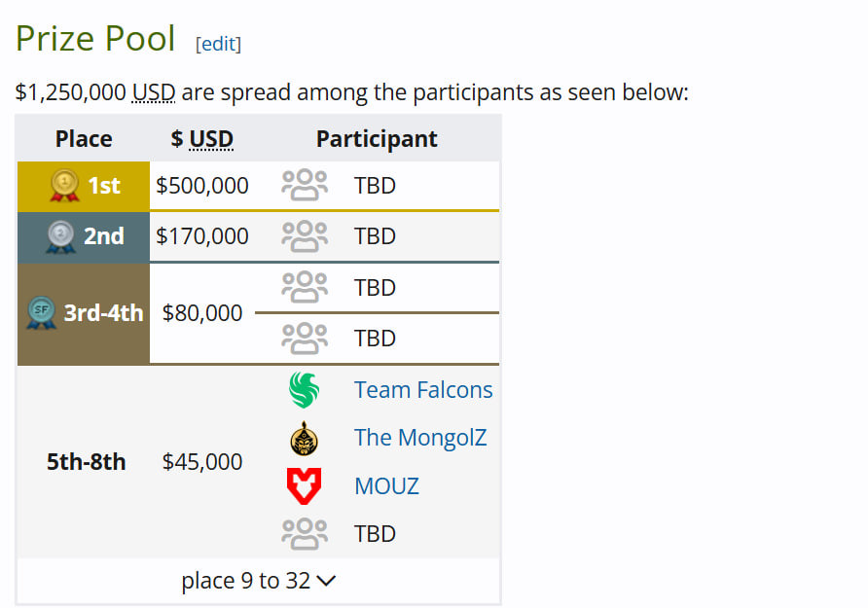Viewport: 868px width, 608px height.
Task: Click the red MOUZ logo icon
Action: point(305,485)
